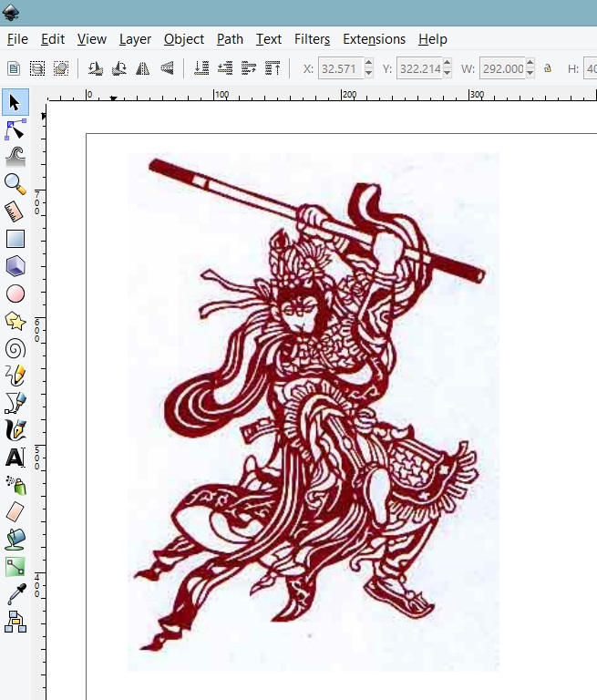Select the Color dropper tool
Viewport: 597px width, 700px height.
pyautogui.click(x=15, y=594)
